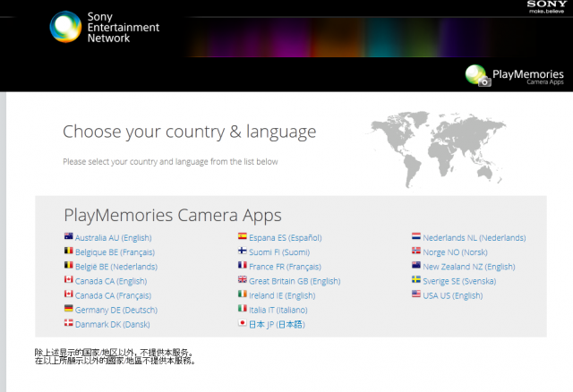Click the flag beside Belgique BE (Français)
This screenshot has width=573, height=392.
68,251
